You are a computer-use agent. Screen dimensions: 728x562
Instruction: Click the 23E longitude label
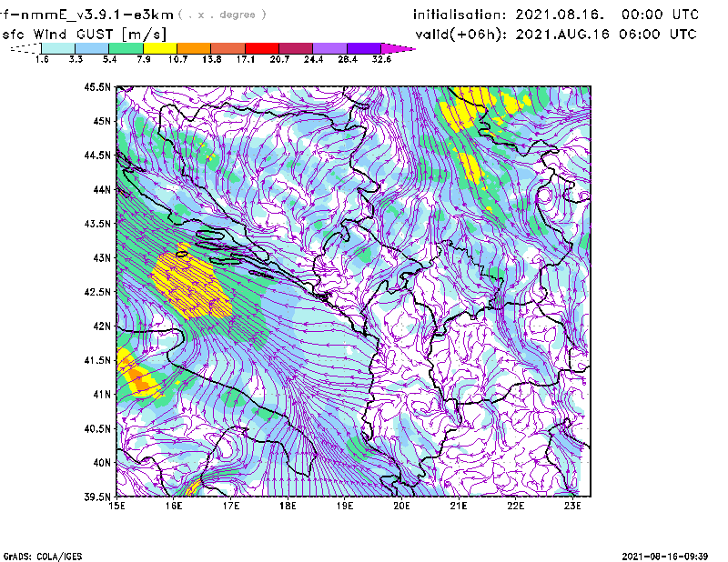[x=572, y=506]
